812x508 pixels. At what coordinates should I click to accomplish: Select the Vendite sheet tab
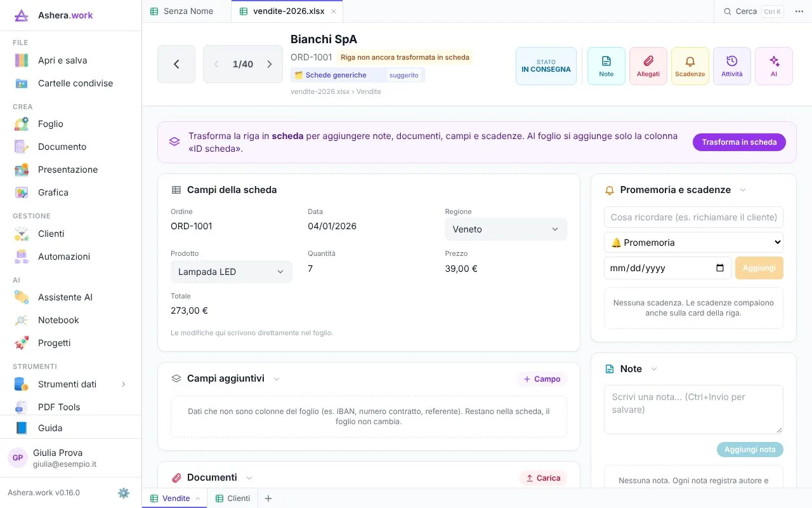(x=174, y=498)
